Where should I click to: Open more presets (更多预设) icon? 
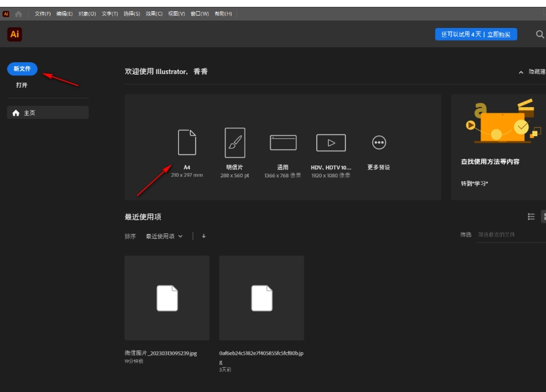click(379, 142)
